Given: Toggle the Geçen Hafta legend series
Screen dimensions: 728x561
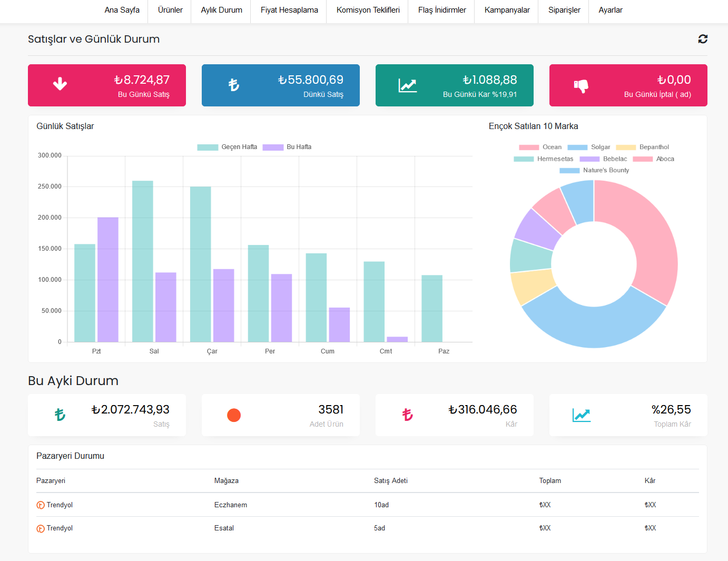Looking at the screenshot, I should click(x=228, y=147).
